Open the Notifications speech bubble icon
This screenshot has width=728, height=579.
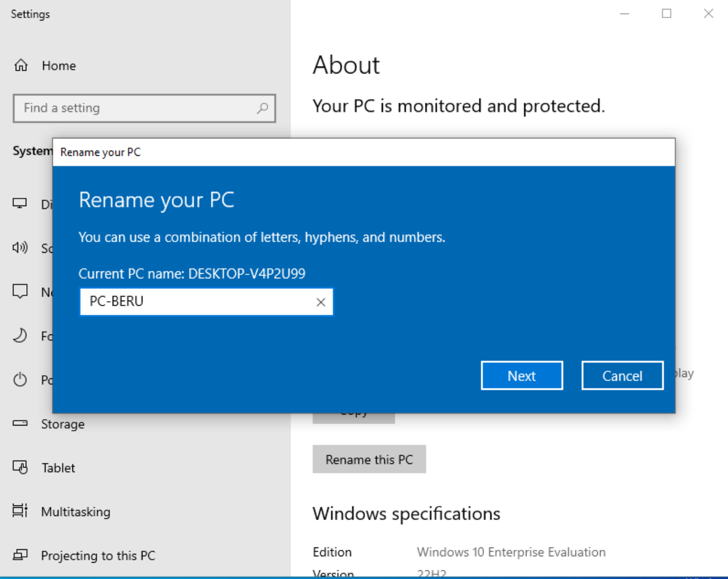click(20, 291)
